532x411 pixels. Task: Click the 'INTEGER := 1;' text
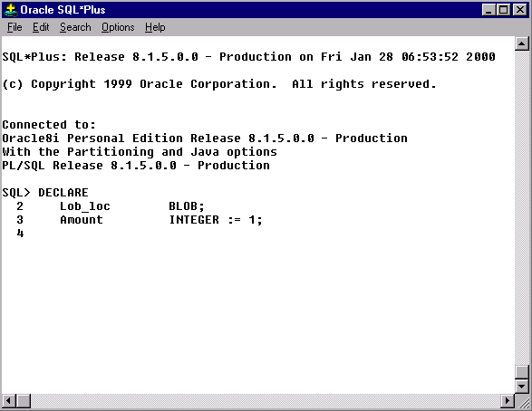tap(216, 220)
